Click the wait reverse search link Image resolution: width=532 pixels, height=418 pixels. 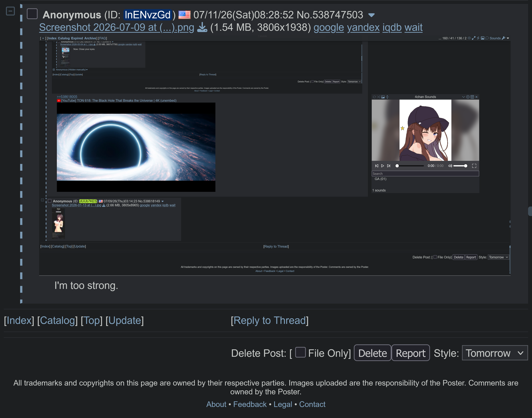point(413,27)
